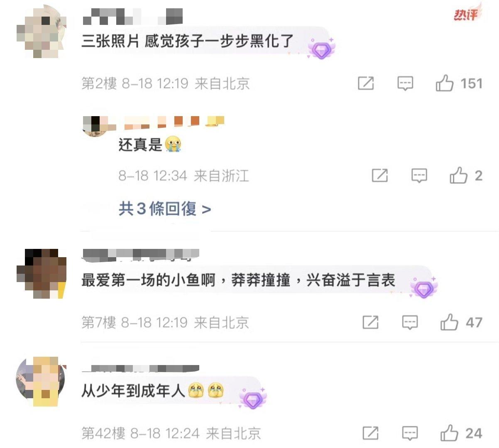
Task: Open comment box on the 还真是 reply
Action: tap(419, 176)
